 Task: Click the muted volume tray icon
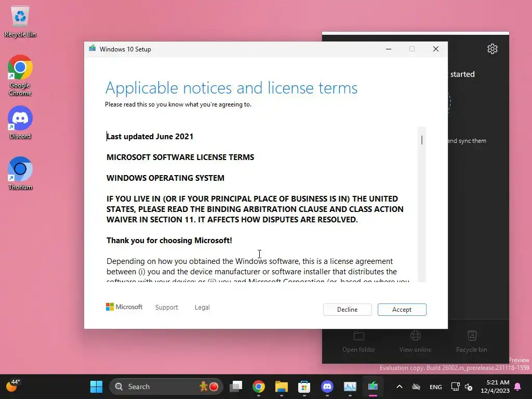tap(469, 387)
